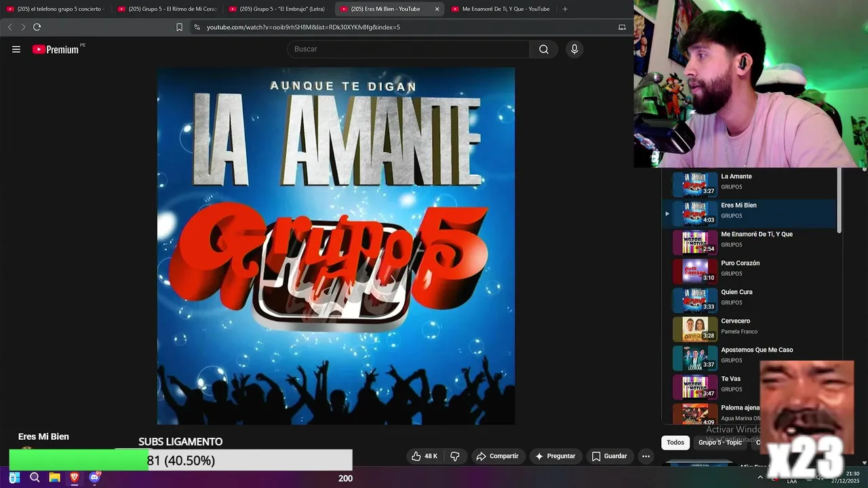The height and width of the screenshot is (488, 868).
Task: Click the cast/media icon in the address bar
Action: click(x=622, y=27)
